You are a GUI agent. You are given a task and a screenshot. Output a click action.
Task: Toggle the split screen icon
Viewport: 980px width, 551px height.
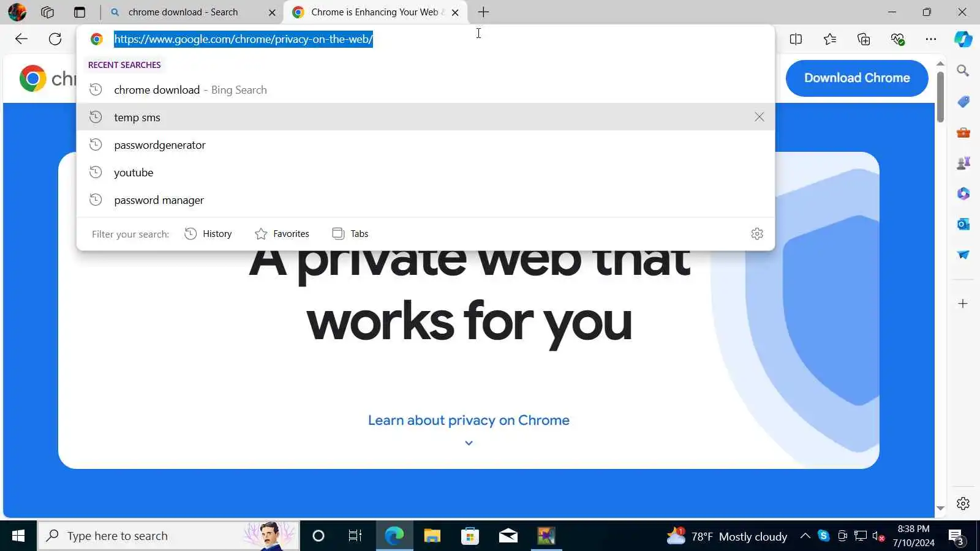point(796,39)
